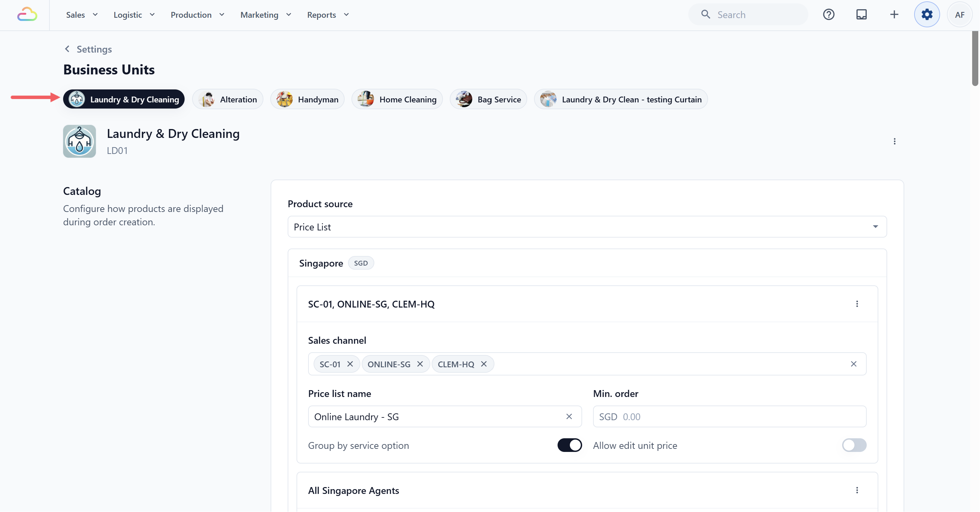Open the Marketing menu
Screen dimensions: 980x512
click(x=265, y=15)
